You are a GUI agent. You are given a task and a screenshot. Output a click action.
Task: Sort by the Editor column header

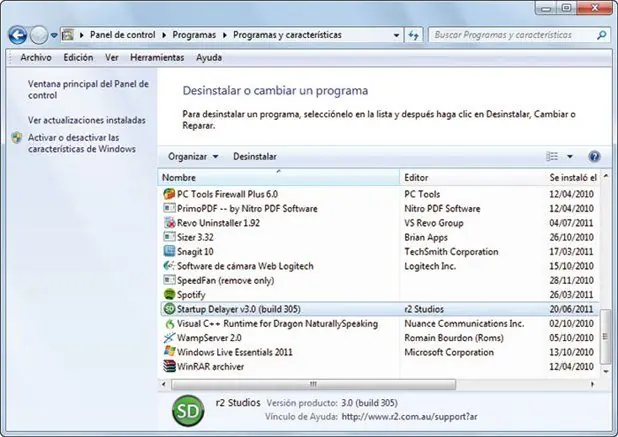[473, 177]
